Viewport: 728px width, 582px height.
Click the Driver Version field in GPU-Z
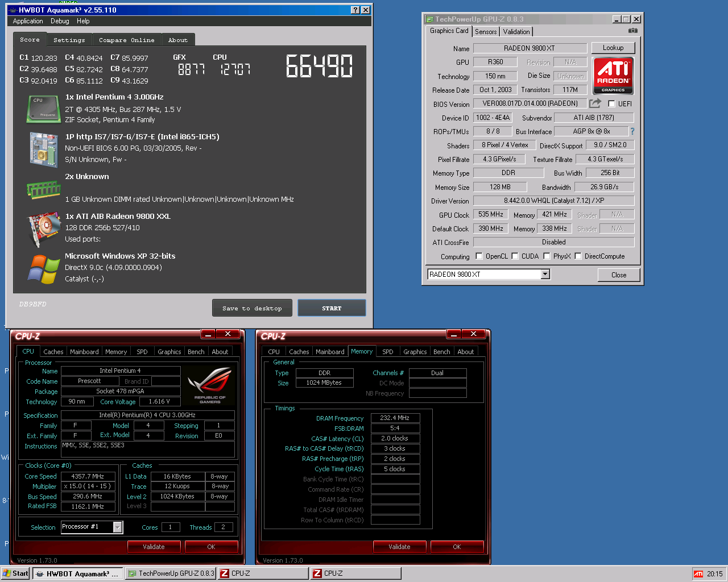click(554, 201)
